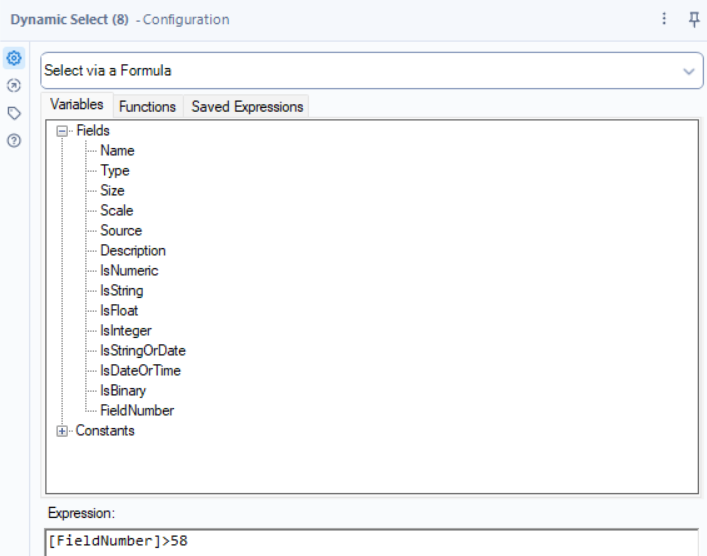This screenshot has width=707, height=556.
Task: Pin the Configuration window
Action: click(694, 19)
